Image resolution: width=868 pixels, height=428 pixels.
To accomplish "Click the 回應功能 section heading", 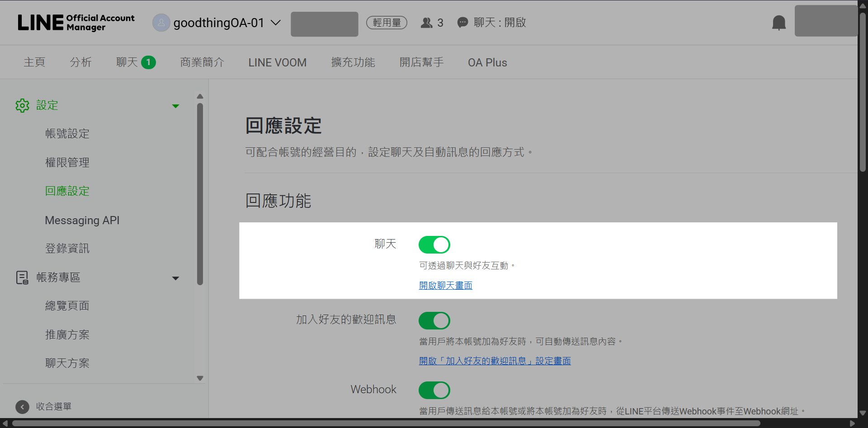I will point(278,201).
